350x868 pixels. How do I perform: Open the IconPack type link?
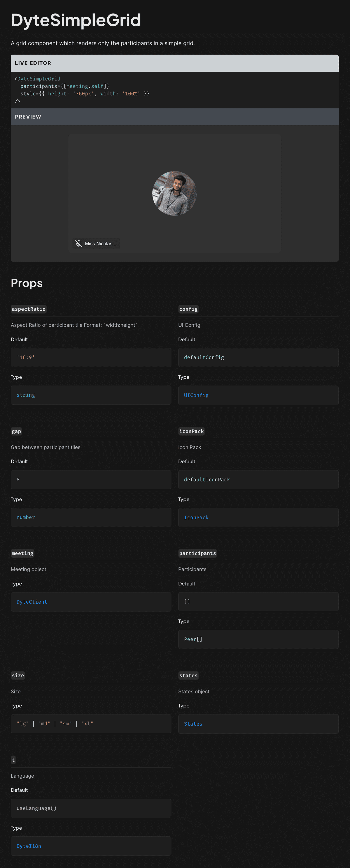196,517
